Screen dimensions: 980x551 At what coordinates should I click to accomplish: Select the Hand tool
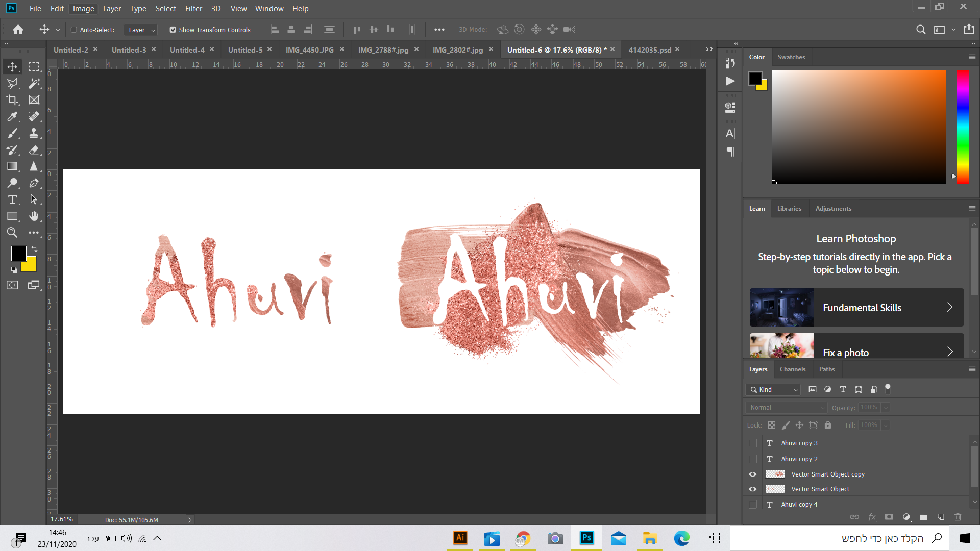tap(34, 216)
